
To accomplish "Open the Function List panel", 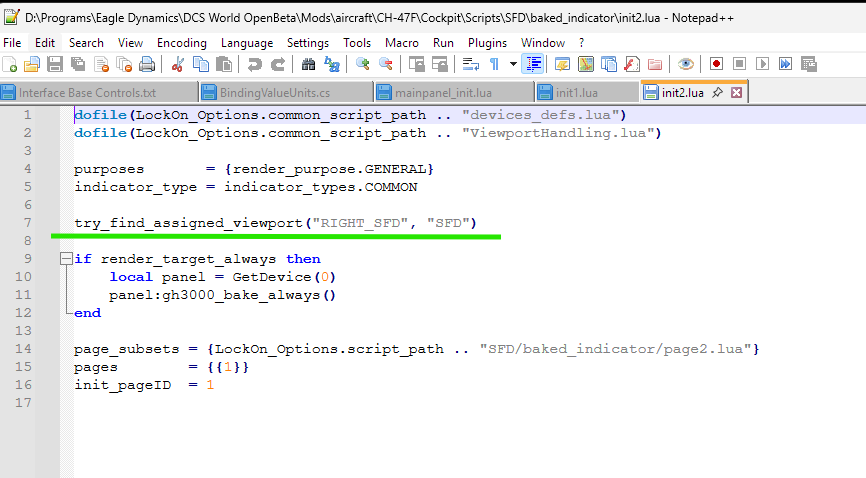I will [x=632, y=64].
